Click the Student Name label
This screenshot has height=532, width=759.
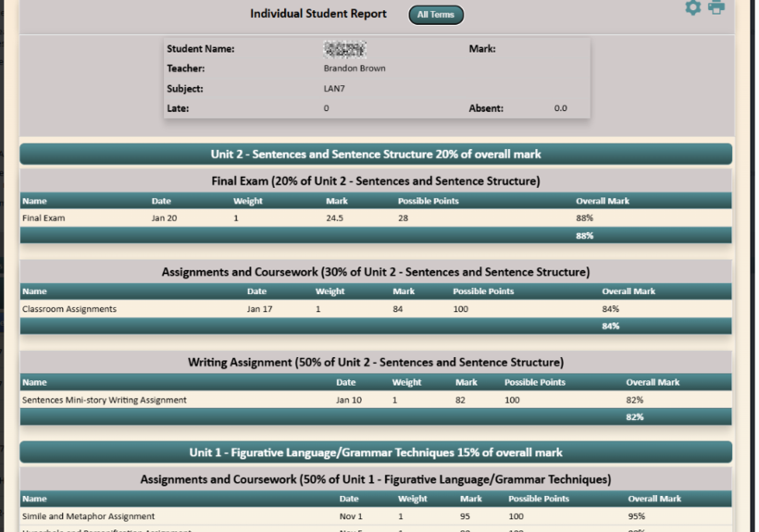(201, 49)
